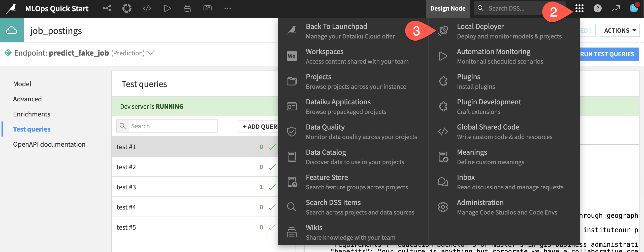The height and width of the screenshot is (252, 644).
Task: Open the Dashboards icon in top bar
Action: tap(208, 9)
